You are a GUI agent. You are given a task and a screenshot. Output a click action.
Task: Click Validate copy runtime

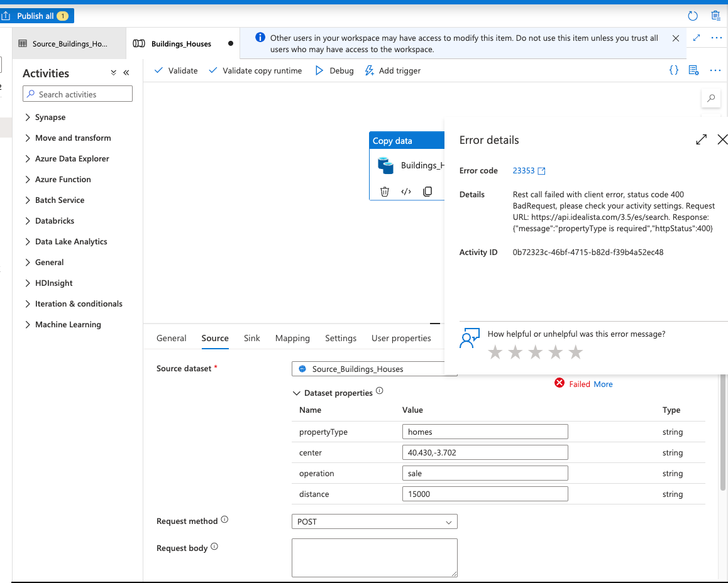coord(255,70)
